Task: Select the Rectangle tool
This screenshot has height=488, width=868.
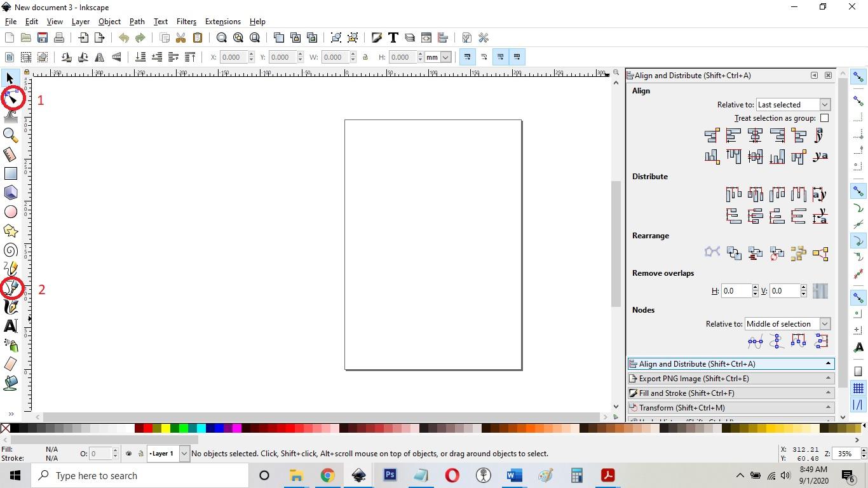Action: click(10, 173)
